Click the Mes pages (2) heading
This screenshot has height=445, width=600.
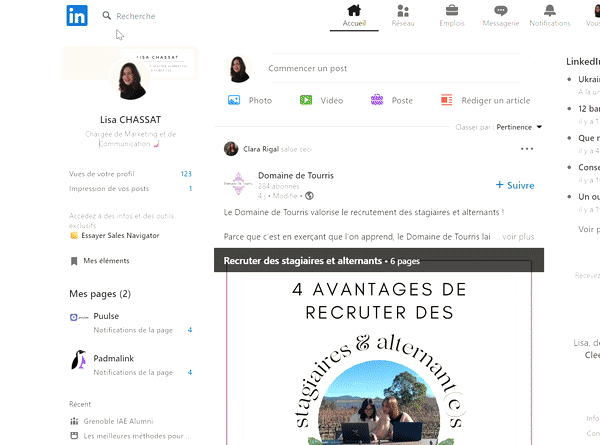coord(100,294)
